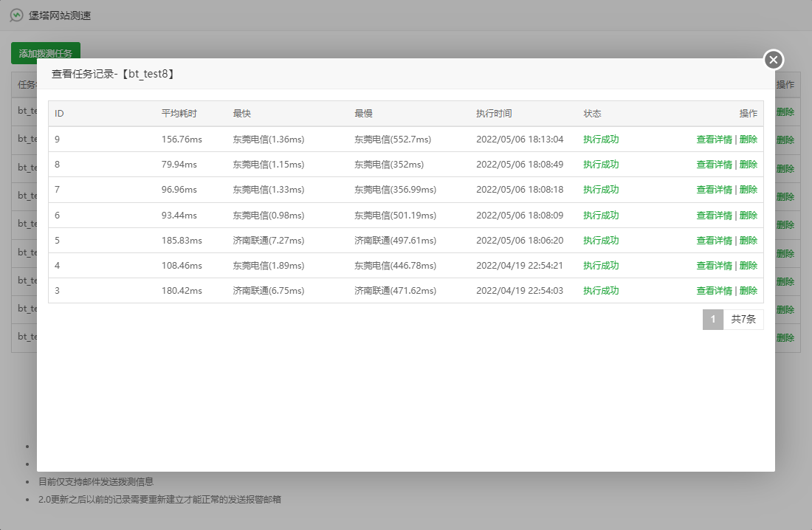This screenshot has height=530, width=812.
Task: Open 查看详情 for record ID 8
Action: 714,165
